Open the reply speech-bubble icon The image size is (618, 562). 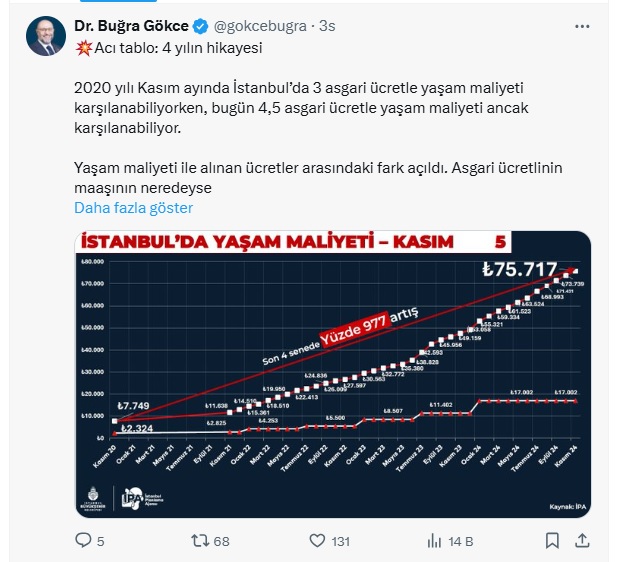click(83, 540)
